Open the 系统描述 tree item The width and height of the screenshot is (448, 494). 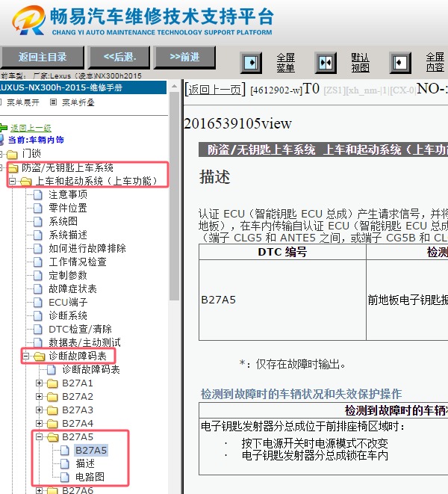point(68,235)
